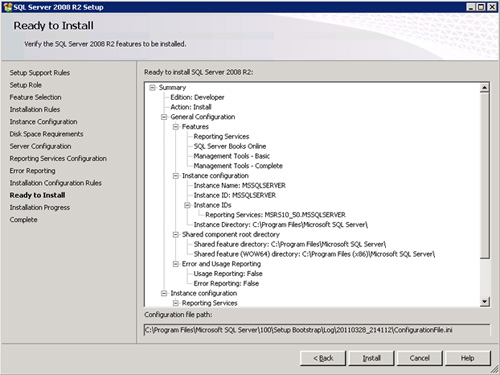The height and width of the screenshot is (375, 500).
Task: Minimize the setup window
Action: [x=471, y=7]
